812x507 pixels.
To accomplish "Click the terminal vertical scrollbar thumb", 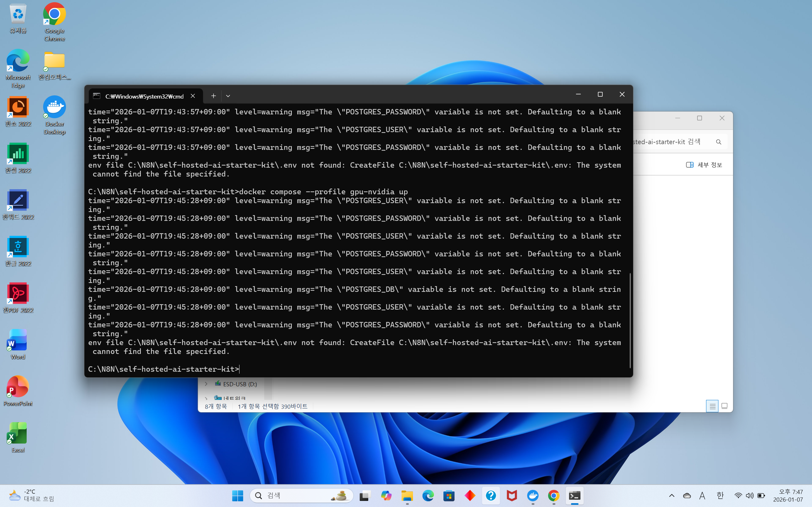I will 630,320.
